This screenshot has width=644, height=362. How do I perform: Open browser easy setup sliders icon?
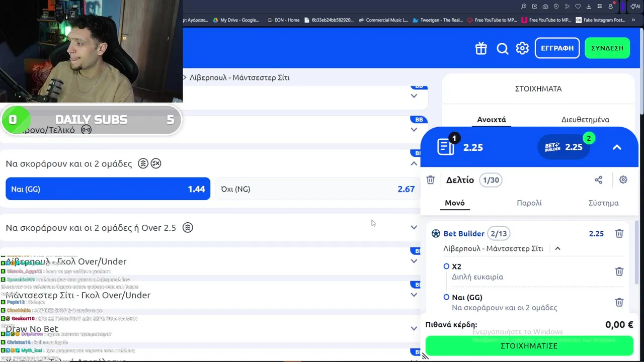click(600, 7)
